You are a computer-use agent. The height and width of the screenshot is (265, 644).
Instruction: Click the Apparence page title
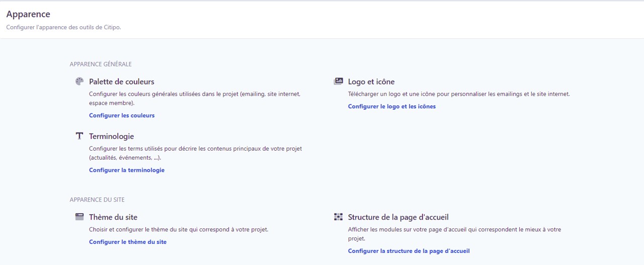28,14
